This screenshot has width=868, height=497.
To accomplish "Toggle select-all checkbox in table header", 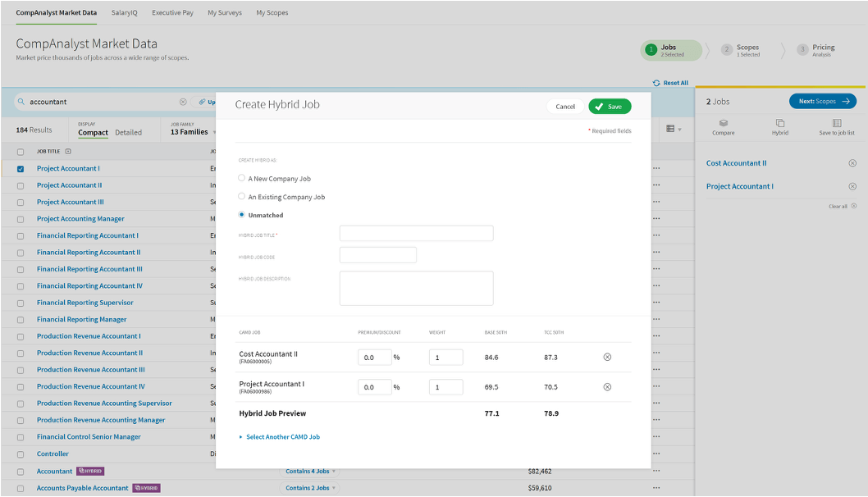I will 21,152.
